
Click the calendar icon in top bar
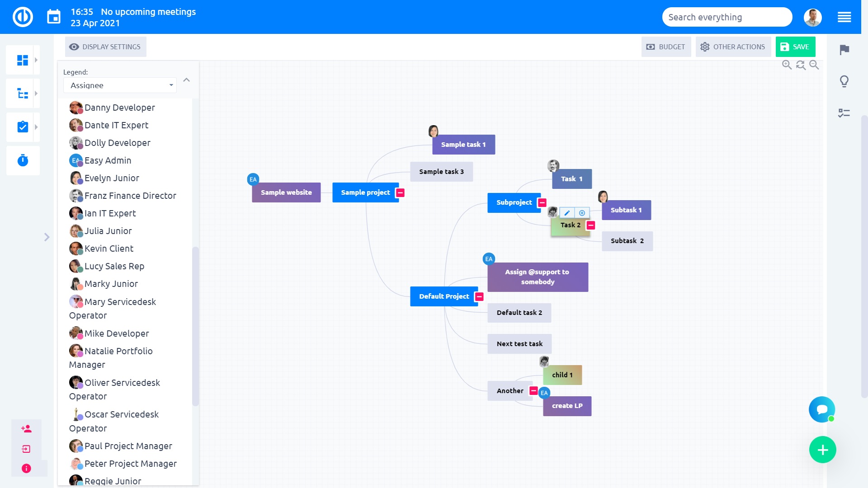pyautogui.click(x=54, y=17)
